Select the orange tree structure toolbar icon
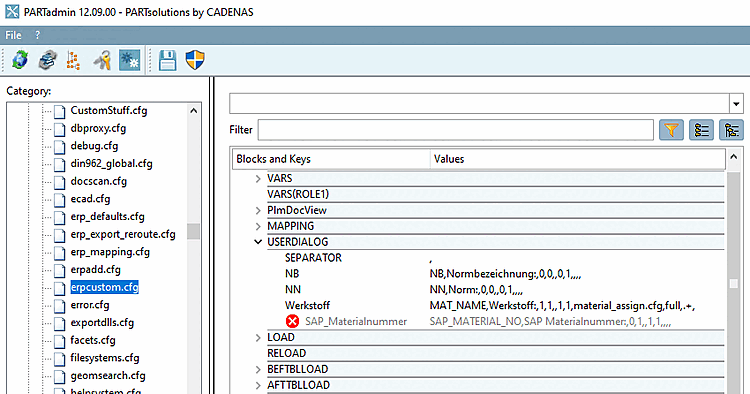Image resolution: width=750 pixels, height=394 pixels. point(73,60)
